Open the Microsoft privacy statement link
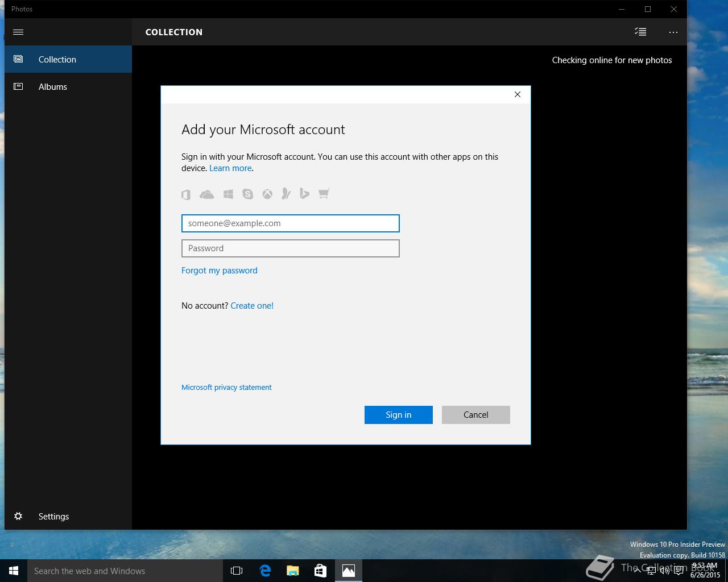Viewport: 728px width, 582px height. [226, 388]
